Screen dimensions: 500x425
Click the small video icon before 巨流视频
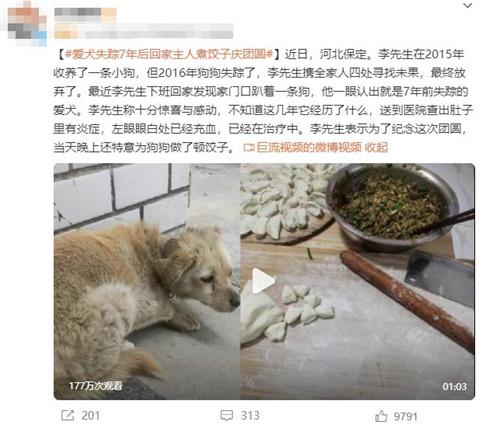(249, 147)
